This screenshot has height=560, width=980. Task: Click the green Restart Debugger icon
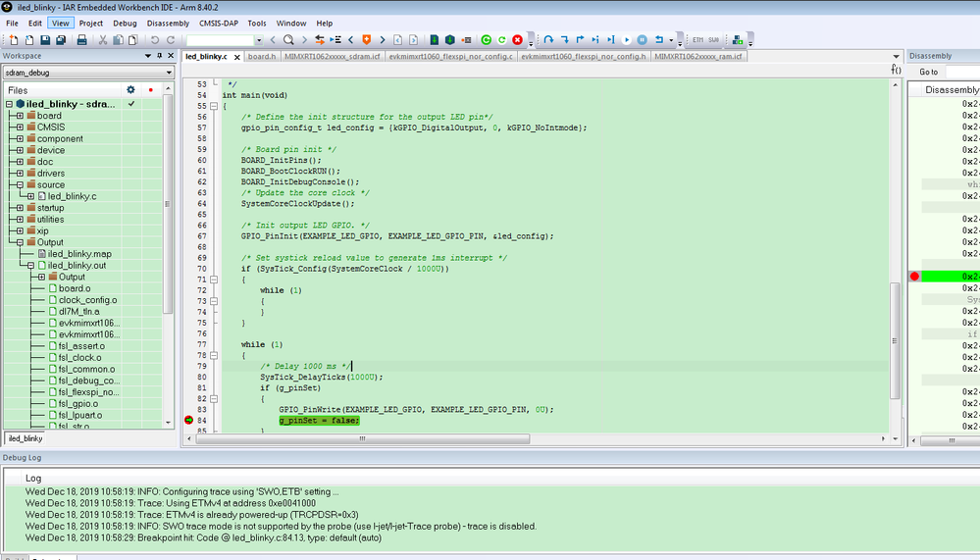pyautogui.click(x=487, y=40)
